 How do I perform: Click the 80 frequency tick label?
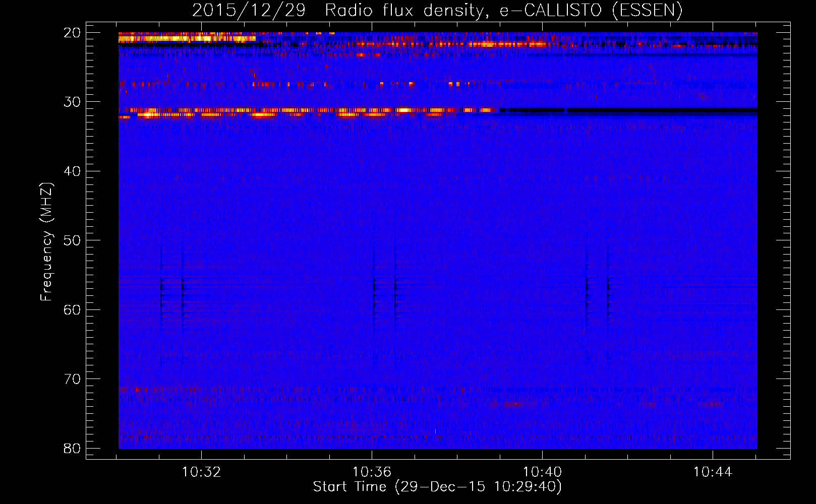coord(73,448)
